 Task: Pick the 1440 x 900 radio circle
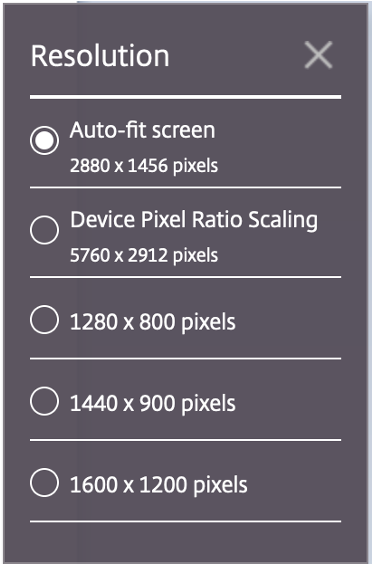[44, 401]
